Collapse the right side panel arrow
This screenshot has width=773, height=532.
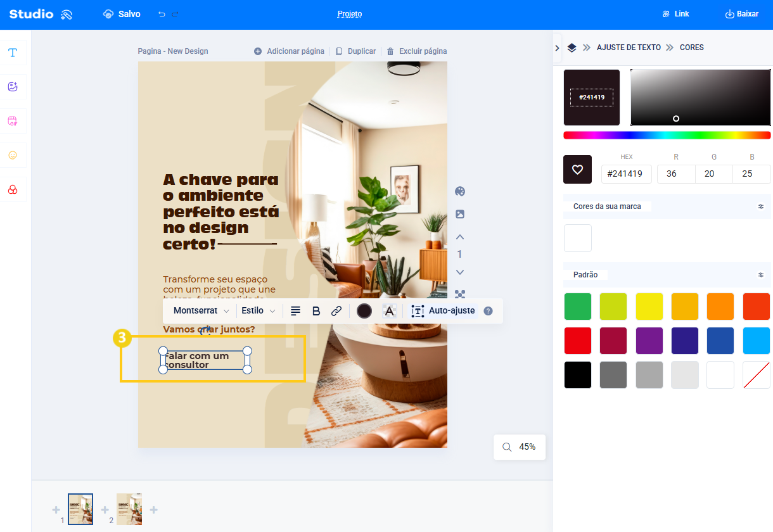click(557, 47)
